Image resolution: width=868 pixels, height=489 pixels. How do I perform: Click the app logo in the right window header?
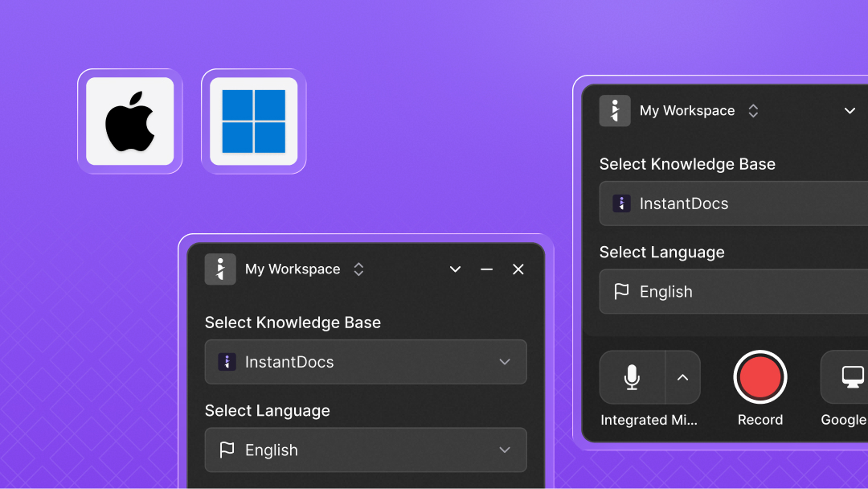click(x=615, y=111)
